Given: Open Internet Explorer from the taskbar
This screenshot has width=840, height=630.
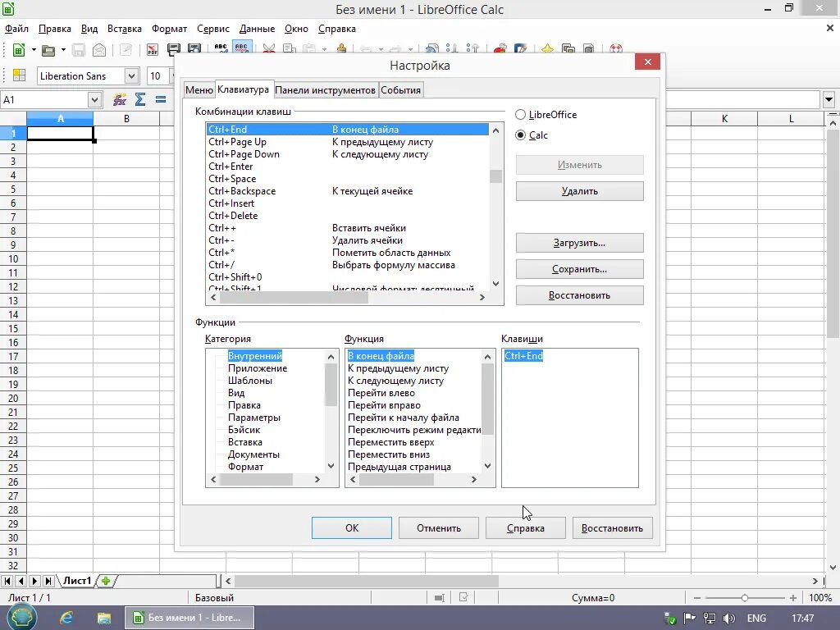Looking at the screenshot, I should pyautogui.click(x=66, y=618).
